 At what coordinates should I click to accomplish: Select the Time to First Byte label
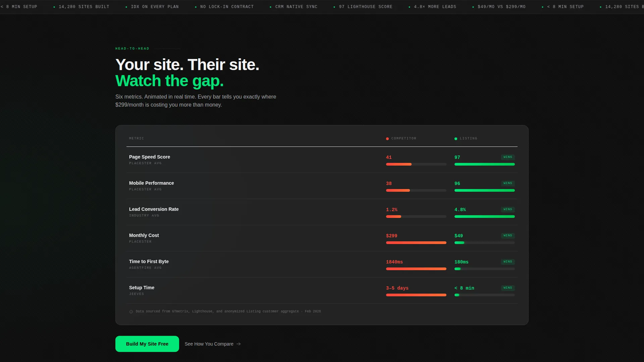pyautogui.click(x=149, y=261)
